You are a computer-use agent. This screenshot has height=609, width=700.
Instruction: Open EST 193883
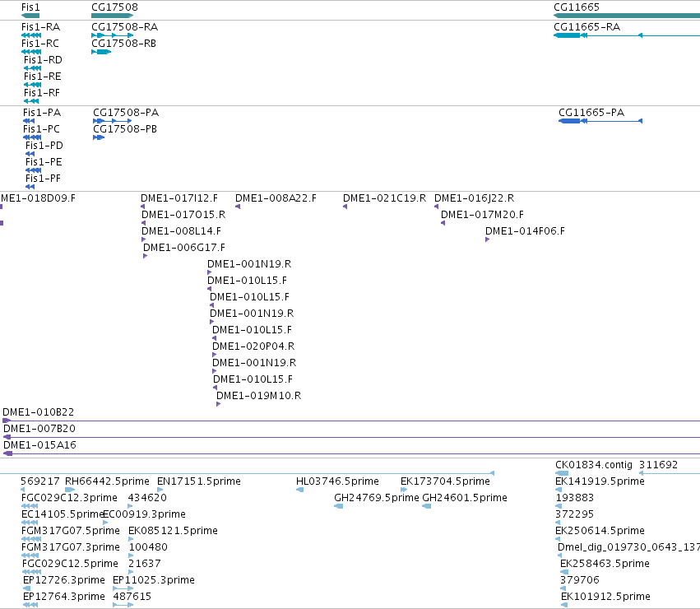pyautogui.click(x=559, y=507)
